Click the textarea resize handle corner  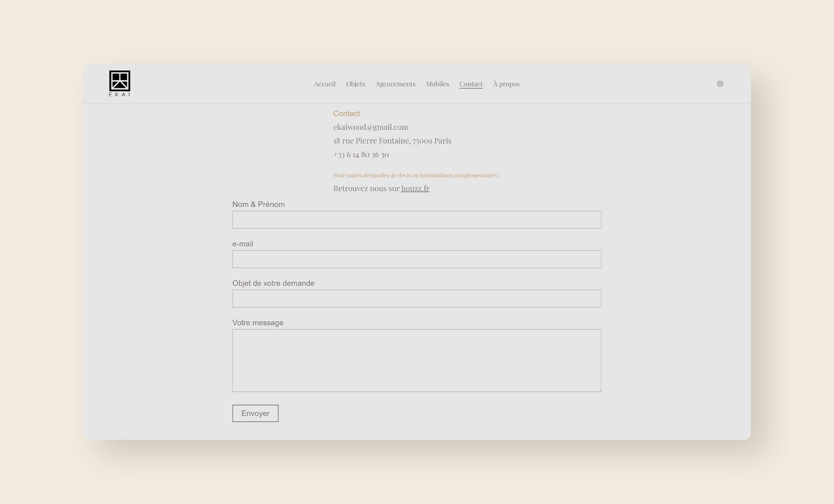599,390
